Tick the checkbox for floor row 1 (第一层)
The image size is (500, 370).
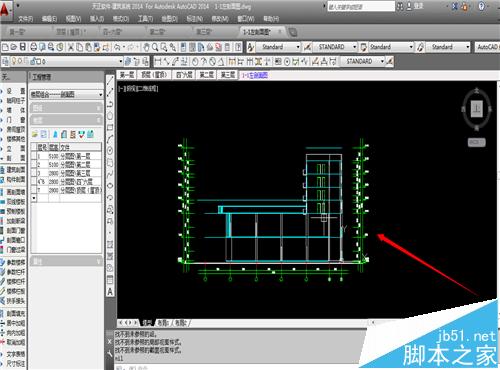(34, 156)
